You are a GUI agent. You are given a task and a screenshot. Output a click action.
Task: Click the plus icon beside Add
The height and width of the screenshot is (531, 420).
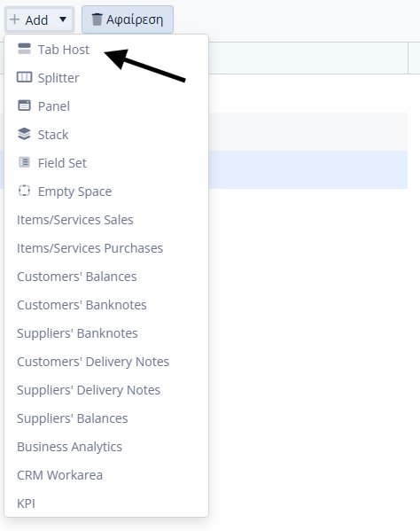point(14,20)
